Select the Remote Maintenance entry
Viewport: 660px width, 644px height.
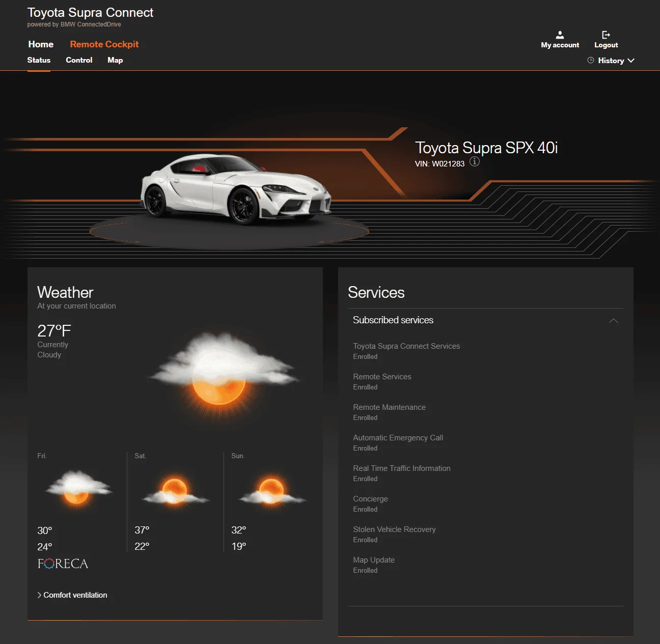tap(389, 412)
